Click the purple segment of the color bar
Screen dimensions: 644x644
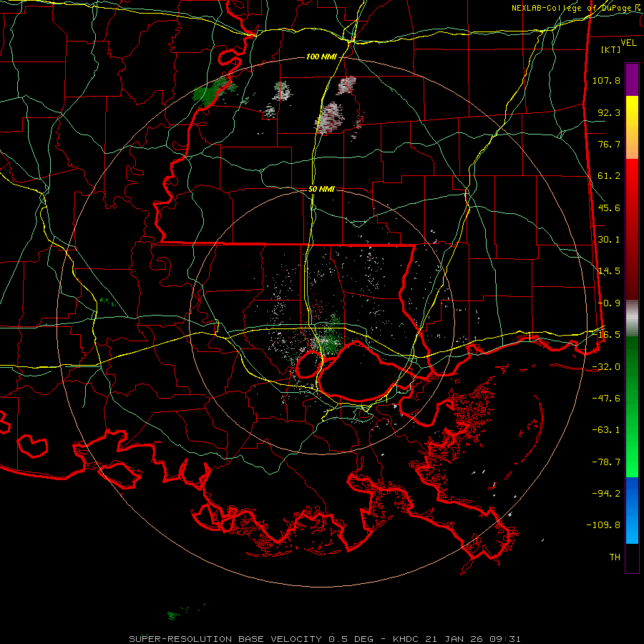(632, 79)
